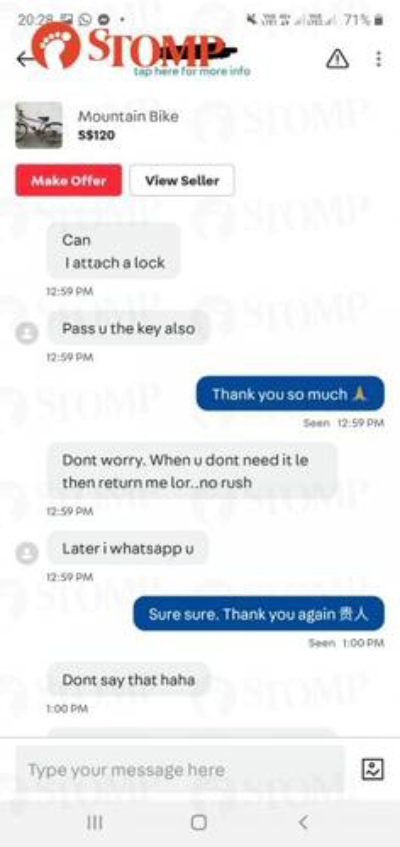This screenshot has width=400, height=847.
Task: Select the 'Dont say that haha' message
Action: [129, 680]
